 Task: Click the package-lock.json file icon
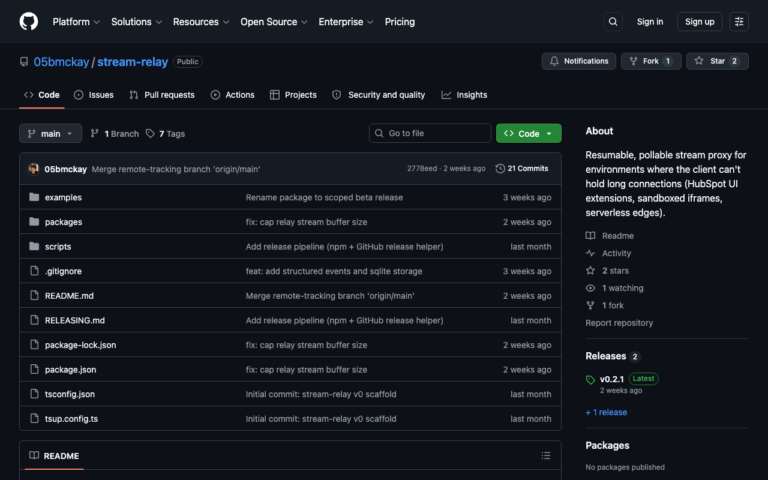point(34,344)
